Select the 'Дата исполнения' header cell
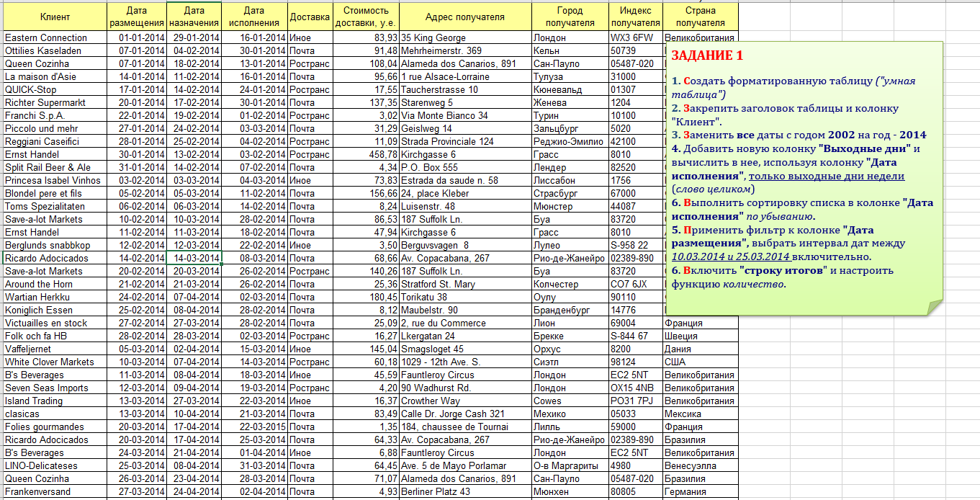Viewport: 980px width, 500px height. [x=253, y=17]
